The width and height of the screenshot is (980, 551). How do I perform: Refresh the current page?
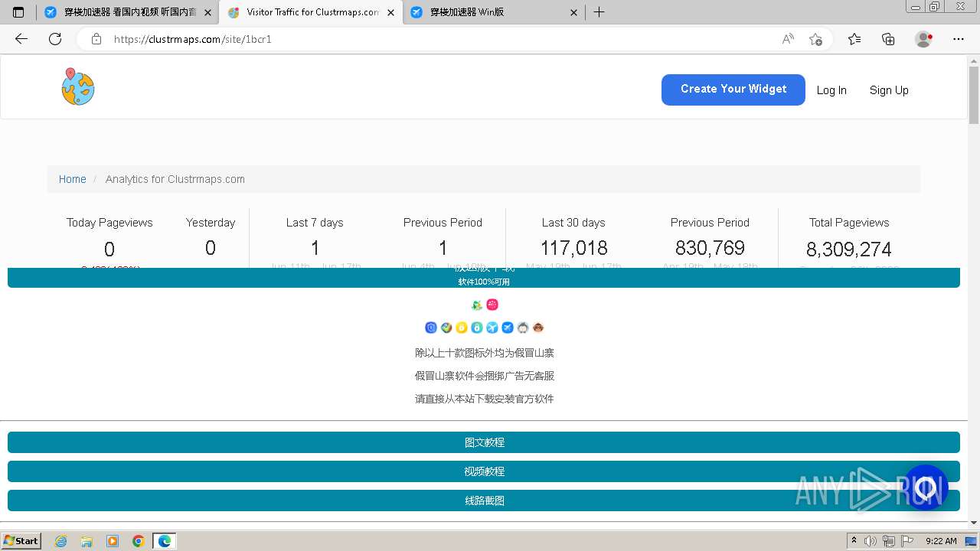tap(55, 39)
